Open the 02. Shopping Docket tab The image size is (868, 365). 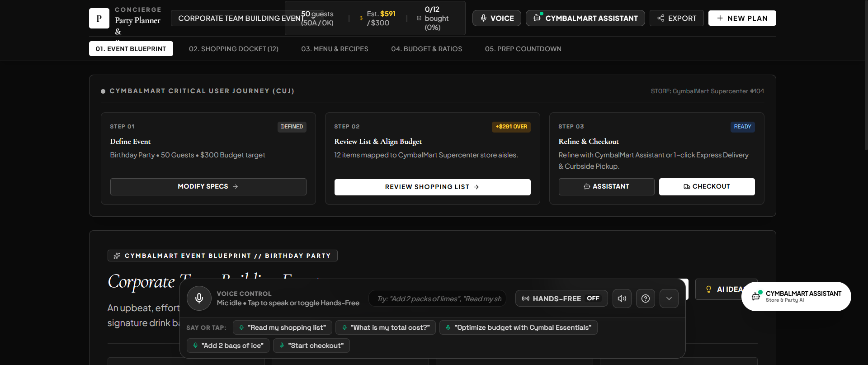[x=234, y=49]
